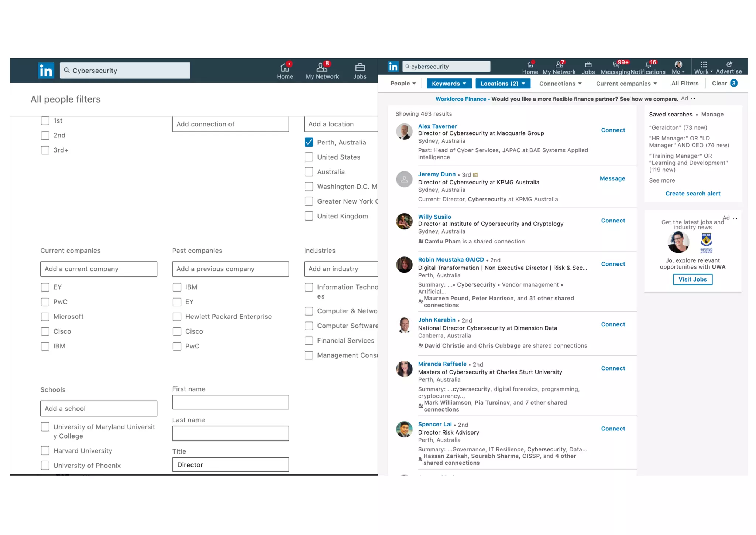
Task: Open the Work apps grid icon
Action: click(703, 65)
